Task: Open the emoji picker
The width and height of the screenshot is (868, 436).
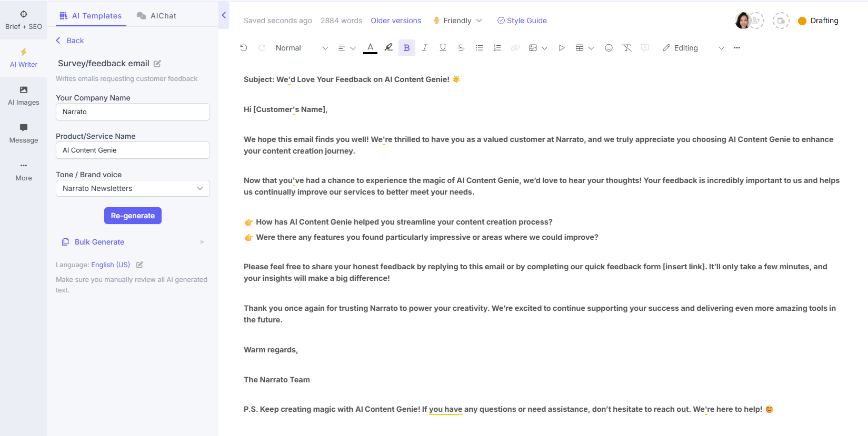Action: click(608, 48)
